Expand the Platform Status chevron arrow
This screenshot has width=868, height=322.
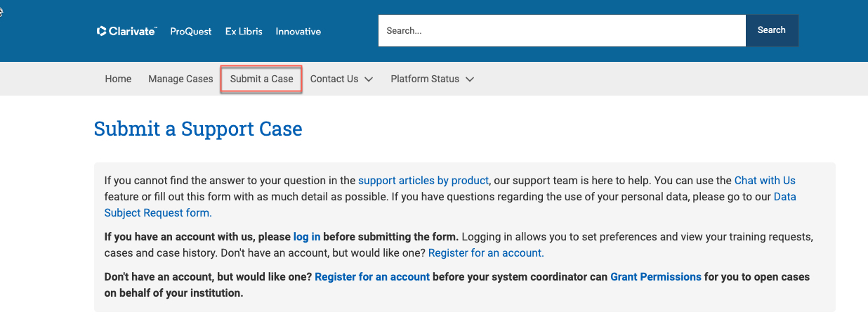[470, 79]
